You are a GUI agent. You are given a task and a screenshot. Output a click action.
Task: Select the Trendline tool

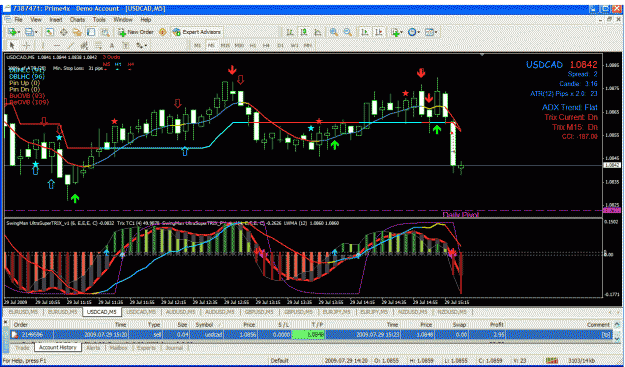[71, 45]
